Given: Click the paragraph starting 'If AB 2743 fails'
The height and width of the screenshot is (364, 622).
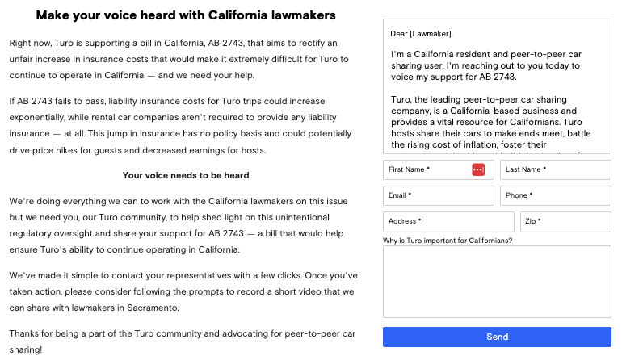Looking at the screenshot, I should coord(179,126).
